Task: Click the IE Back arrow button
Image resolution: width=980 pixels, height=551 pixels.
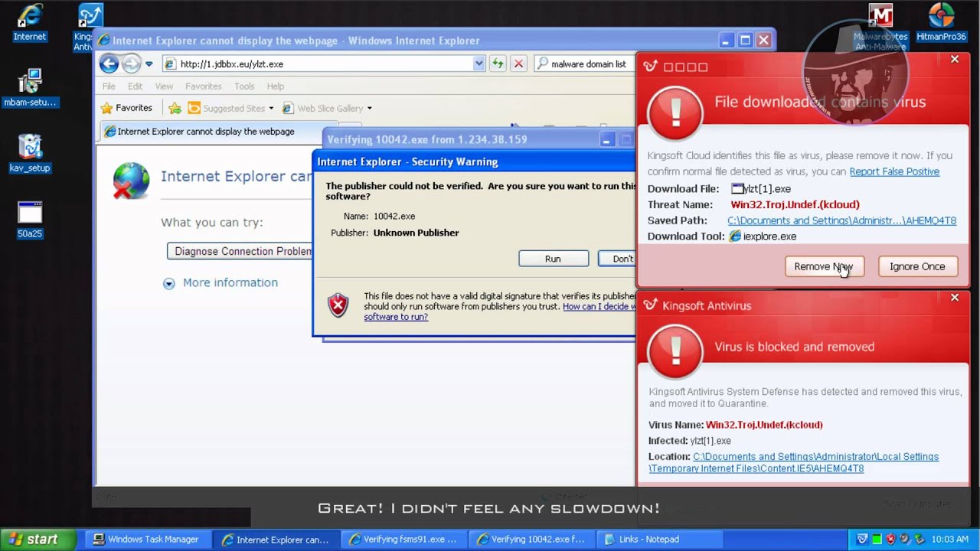Action: [x=109, y=64]
